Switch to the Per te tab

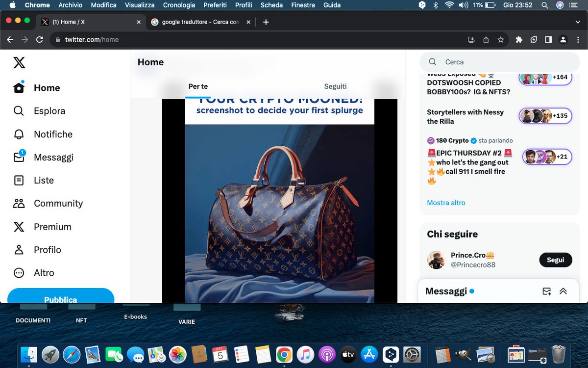point(198,86)
